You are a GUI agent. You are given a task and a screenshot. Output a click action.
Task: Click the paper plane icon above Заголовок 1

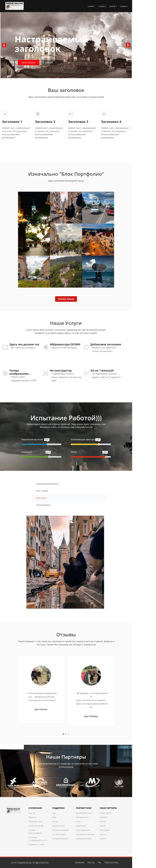pyautogui.click(x=5, y=114)
